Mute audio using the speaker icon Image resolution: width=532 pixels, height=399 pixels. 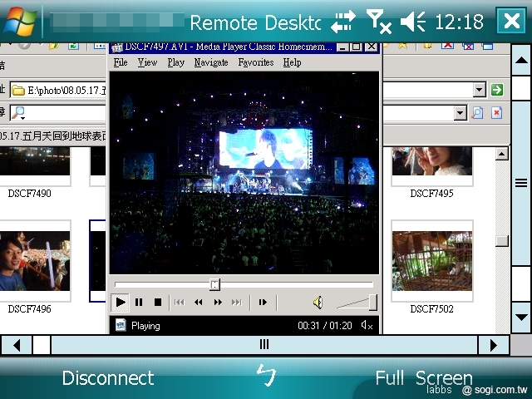click(x=318, y=303)
